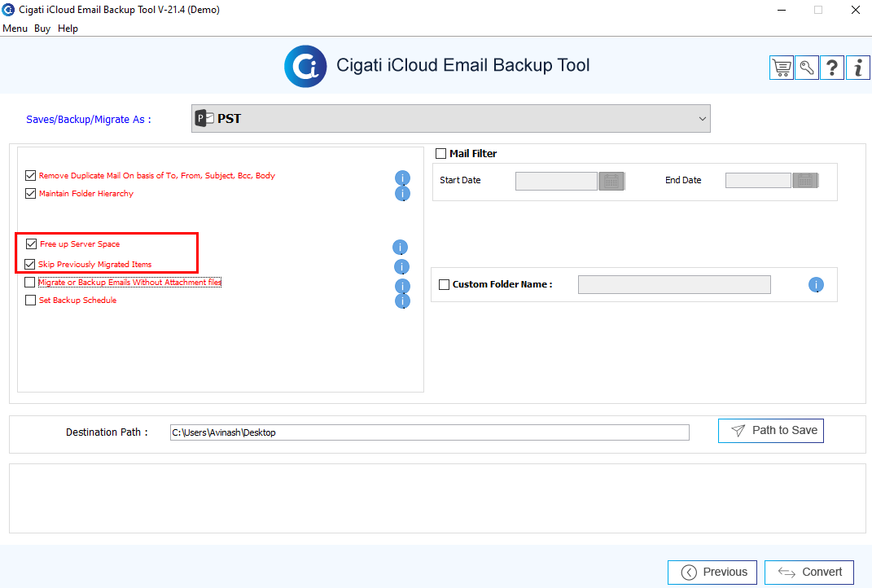Click the End Date field
The image size is (872, 588).
(x=759, y=180)
